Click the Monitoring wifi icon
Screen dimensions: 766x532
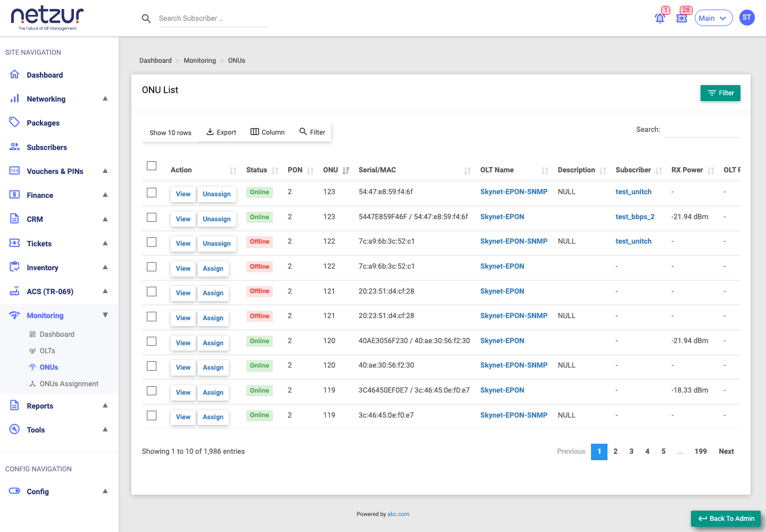[14, 315]
